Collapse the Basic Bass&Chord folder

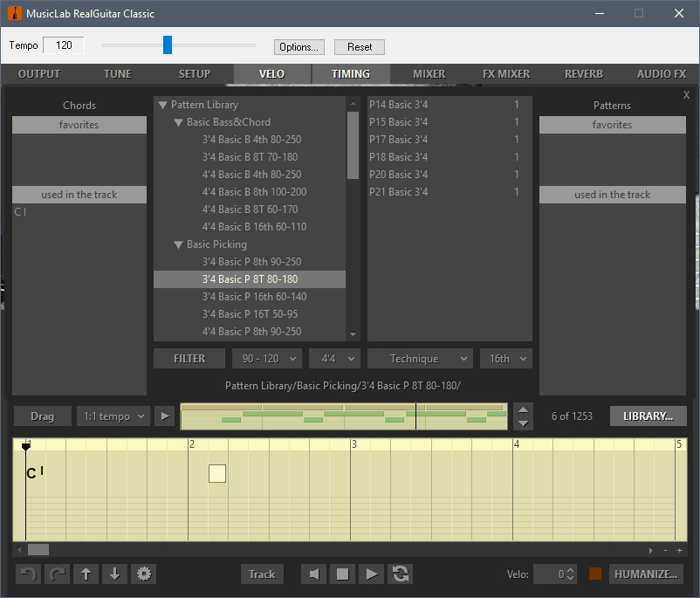pyautogui.click(x=179, y=122)
